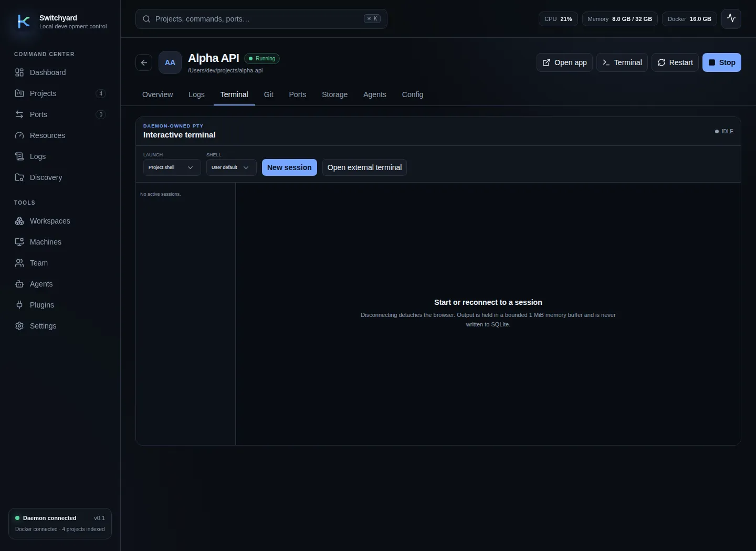Switch to the Config tab
Screen dimensions: 756x551
coord(412,94)
